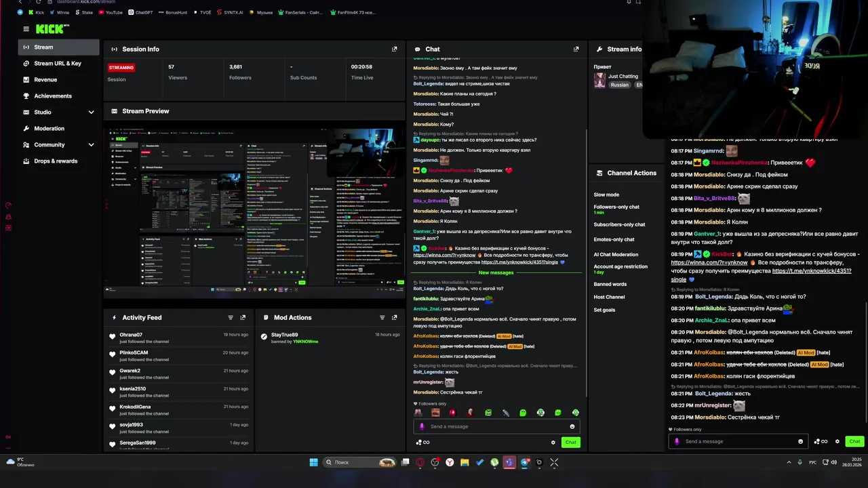Select the last green emote in the quick emote row
Screen dimensions: 868x488
coord(576,413)
